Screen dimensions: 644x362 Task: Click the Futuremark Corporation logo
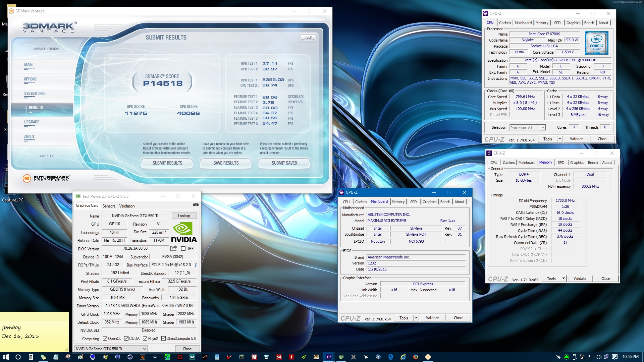pyautogui.click(x=46, y=178)
